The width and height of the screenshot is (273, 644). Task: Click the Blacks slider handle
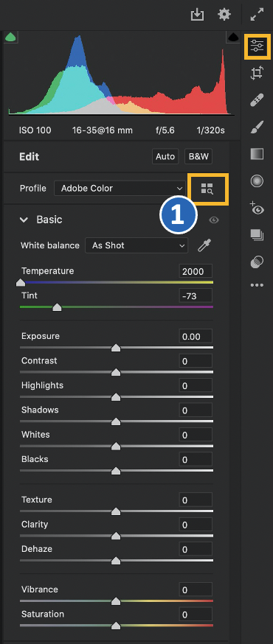pos(116,471)
